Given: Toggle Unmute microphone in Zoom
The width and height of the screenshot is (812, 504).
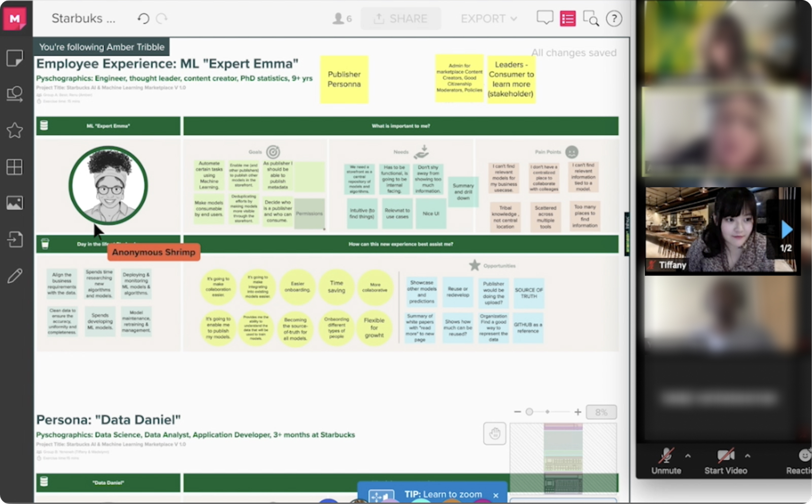Looking at the screenshot, I should point(666,461).
